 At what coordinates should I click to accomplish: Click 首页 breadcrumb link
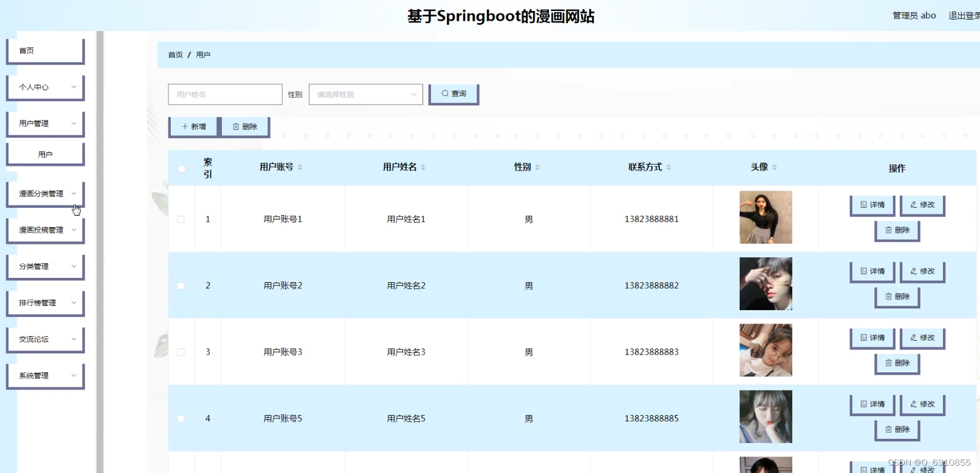tap(175, 55)
